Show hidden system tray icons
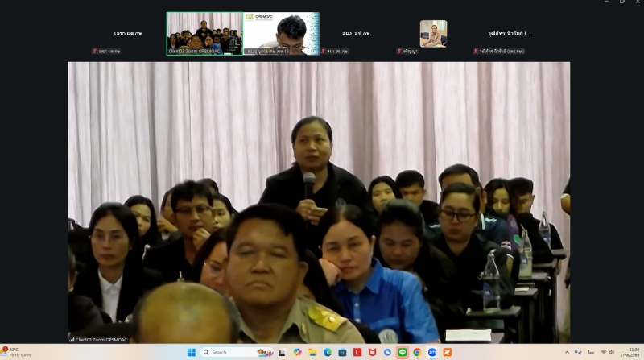This screenshot has height=360, width=644. [x=567, y=352]
